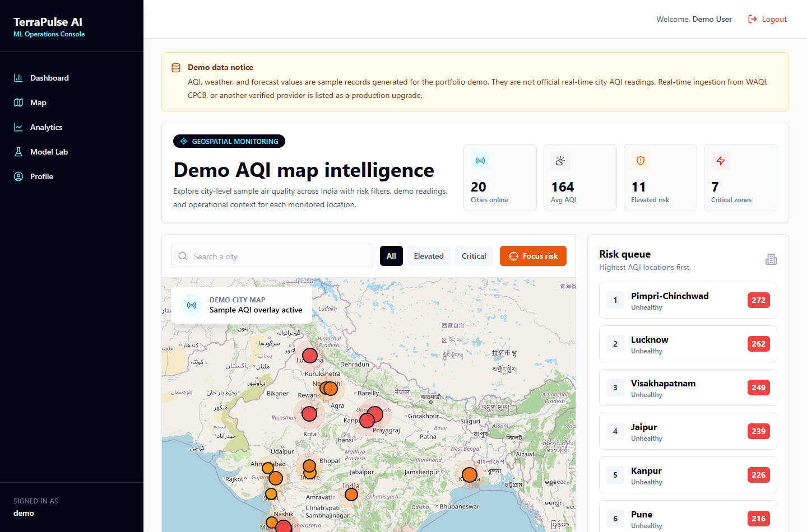Click the 262 AQI badge
The image size is (807, 532).
tap(759, 344)
